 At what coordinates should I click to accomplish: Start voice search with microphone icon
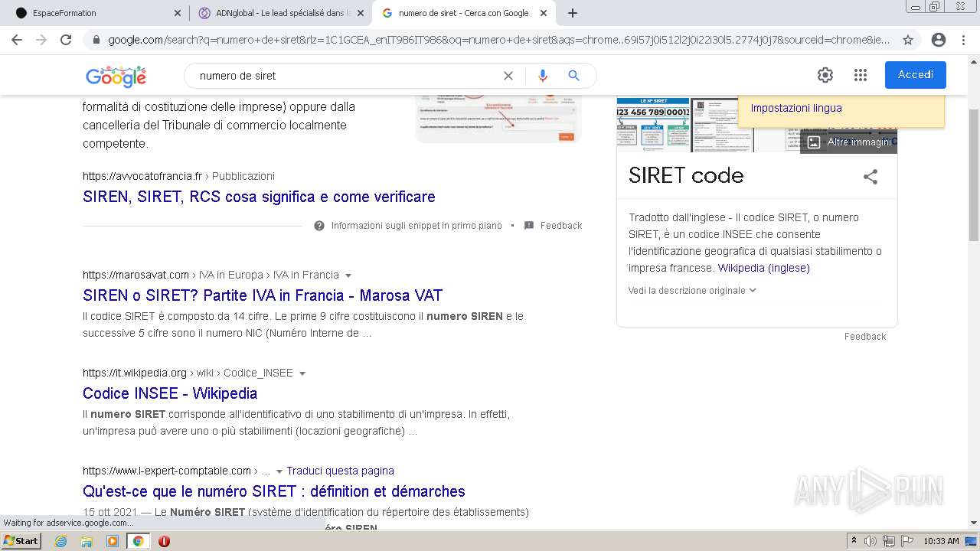click(x=543, y=76)
